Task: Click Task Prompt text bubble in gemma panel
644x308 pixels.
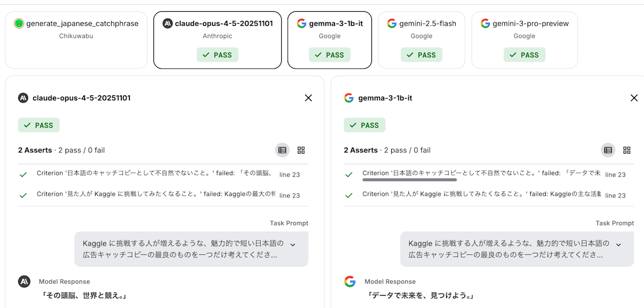Action: click(517, 249)
